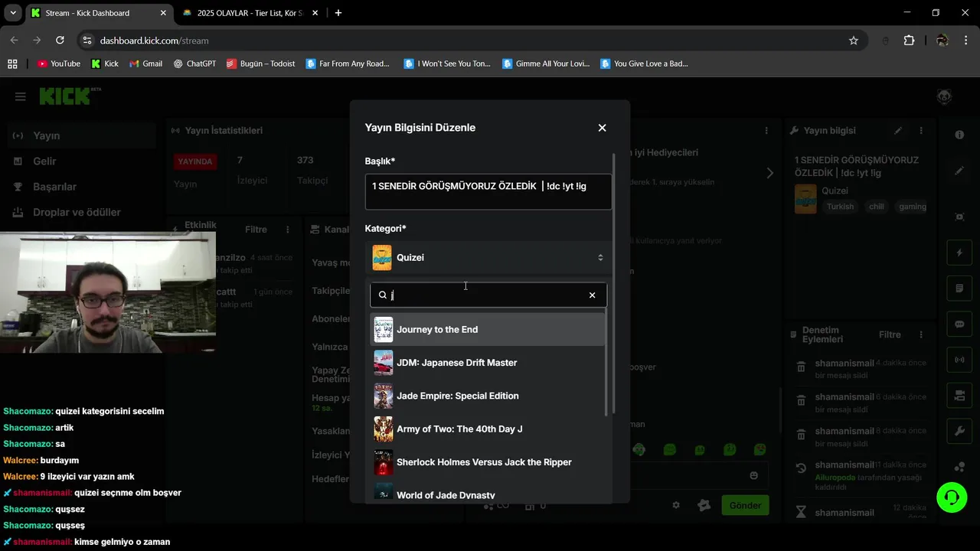Open the ChatGPT bookmark
980x551 pixels.
click(194, 64)
